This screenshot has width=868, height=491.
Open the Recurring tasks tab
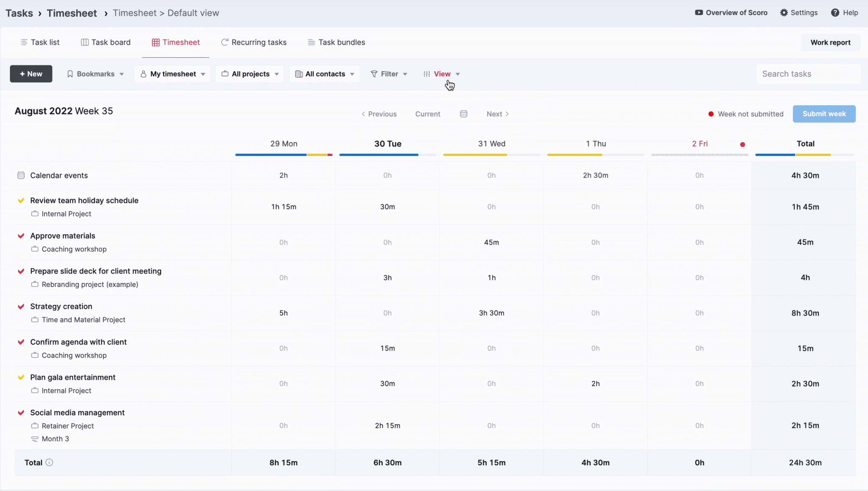[x=253, y=42]
